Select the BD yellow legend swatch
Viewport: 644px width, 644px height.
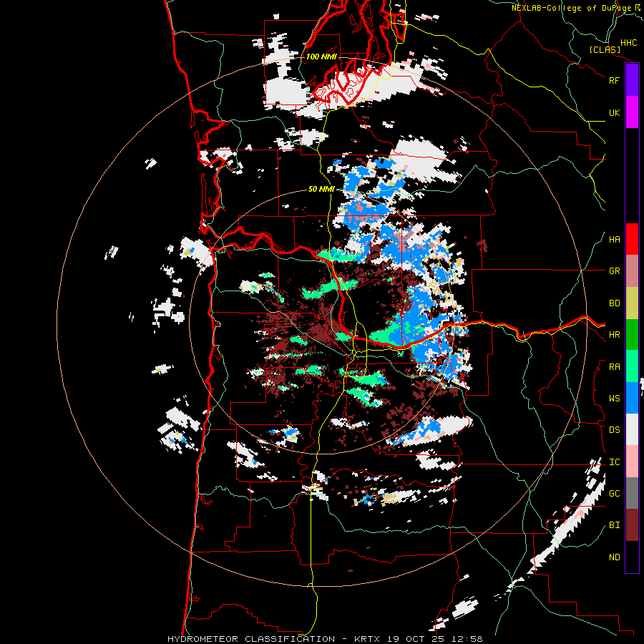tap(632, 303)
